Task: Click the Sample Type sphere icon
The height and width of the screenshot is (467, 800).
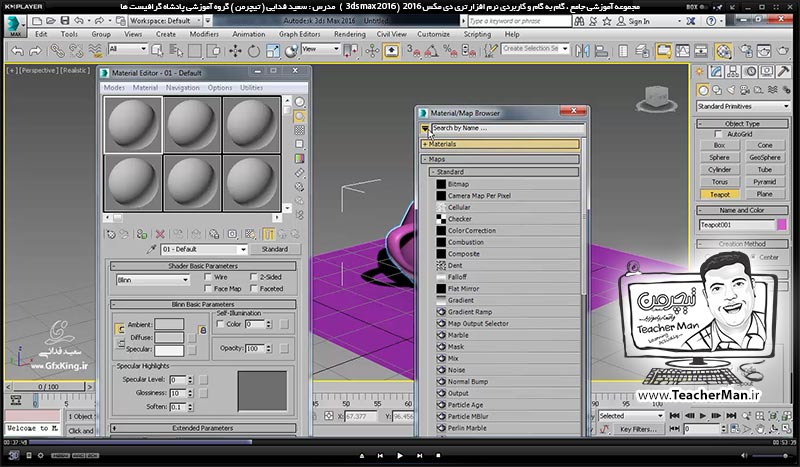Action: 299,102
